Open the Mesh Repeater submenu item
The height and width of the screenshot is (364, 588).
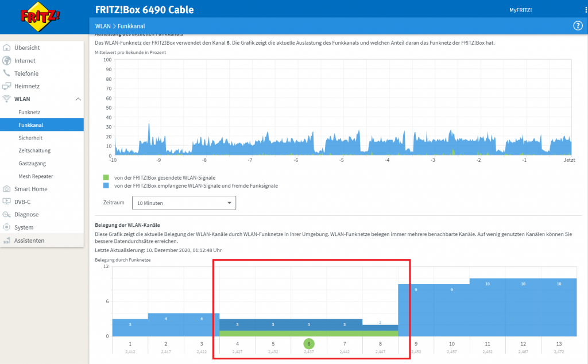click(x=36, y=176)
